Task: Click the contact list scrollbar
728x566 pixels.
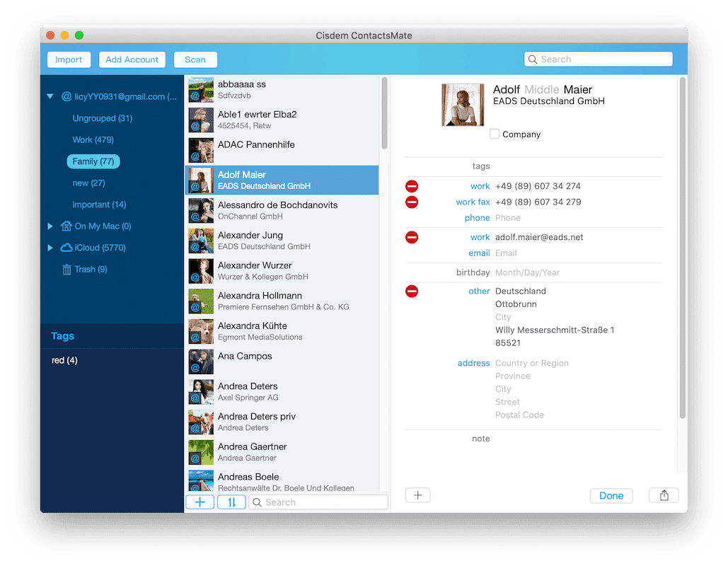Action: [384, 112]
